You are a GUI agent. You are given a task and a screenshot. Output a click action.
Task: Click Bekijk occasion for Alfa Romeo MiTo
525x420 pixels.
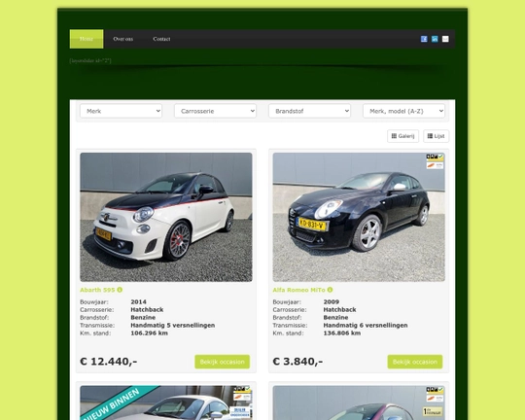pos(415,362)
